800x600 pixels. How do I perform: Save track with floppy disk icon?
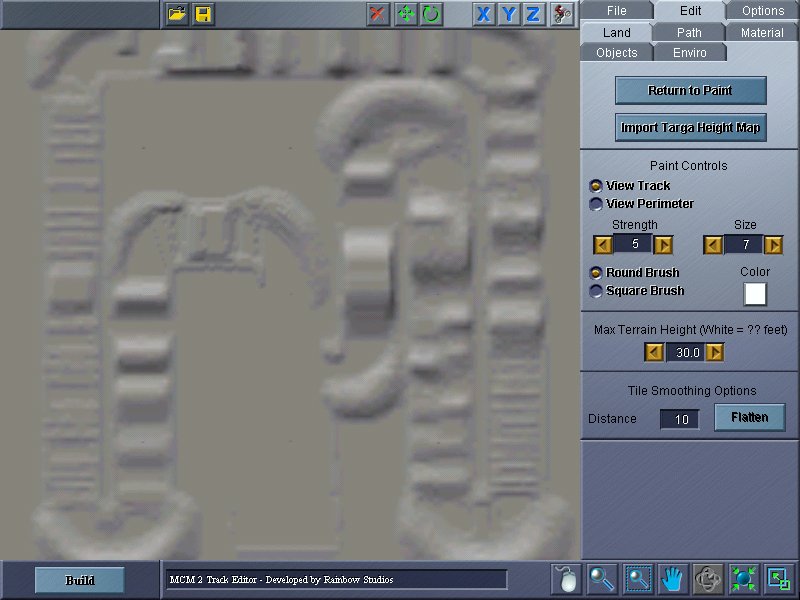pyautogui.click(x=203, y=14)
